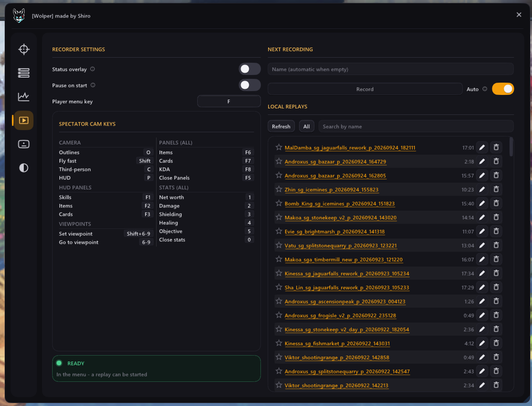
Task: Open the theme contrast sidebar tab
Action: tap(24, 168)
